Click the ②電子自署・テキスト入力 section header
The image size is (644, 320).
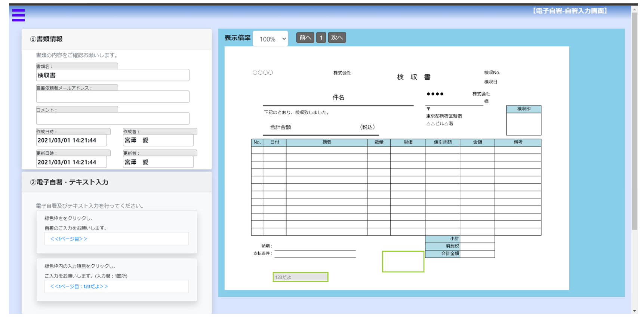(x=117, y=182)
